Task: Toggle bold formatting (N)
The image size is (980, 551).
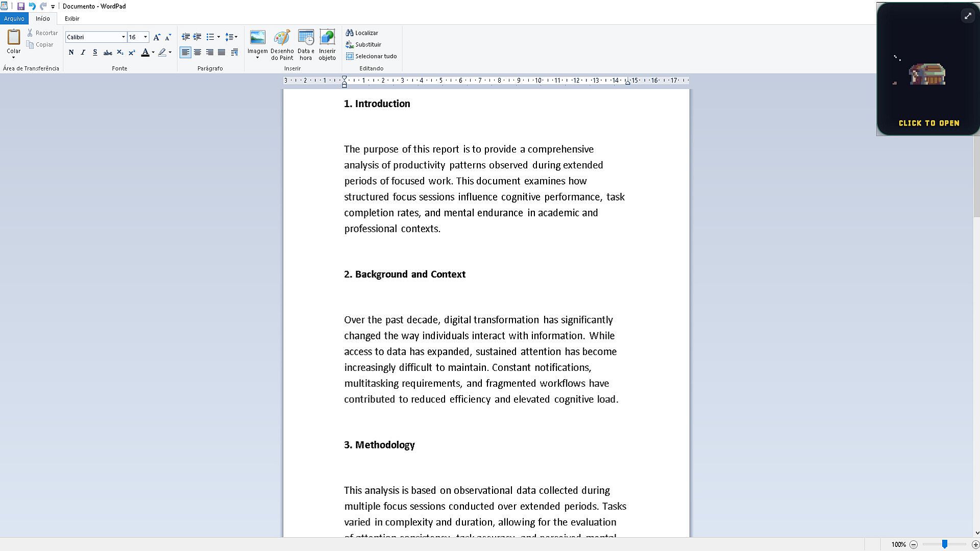Action: tap(71, 52)
